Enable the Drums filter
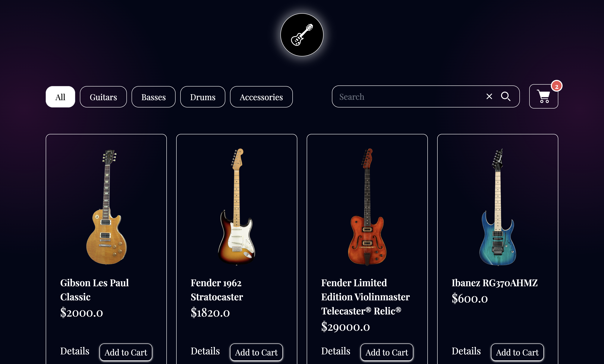The image size is (604, 364). click(202, 97)
